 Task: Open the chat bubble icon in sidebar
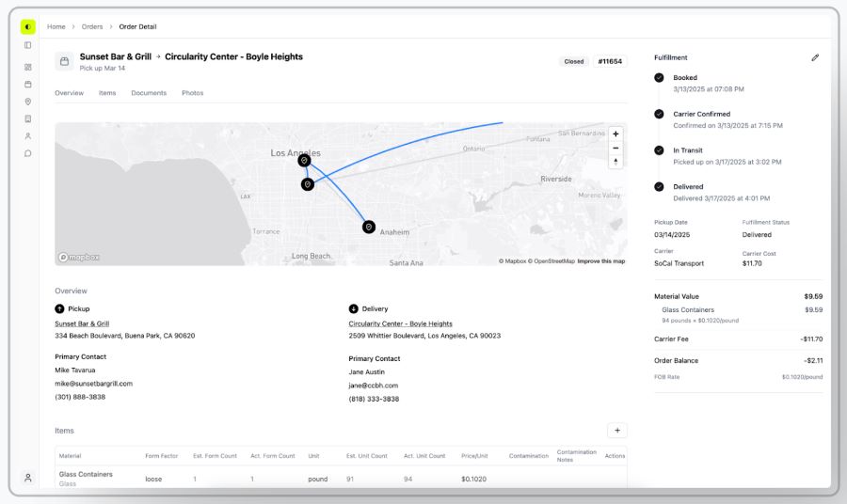28,153
